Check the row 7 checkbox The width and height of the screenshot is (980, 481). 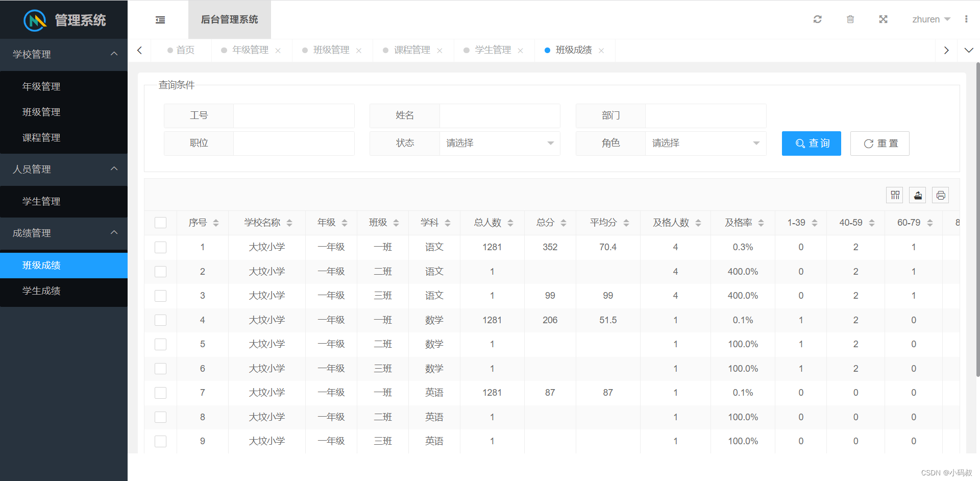pyautogui.click(x=160, y=393)
